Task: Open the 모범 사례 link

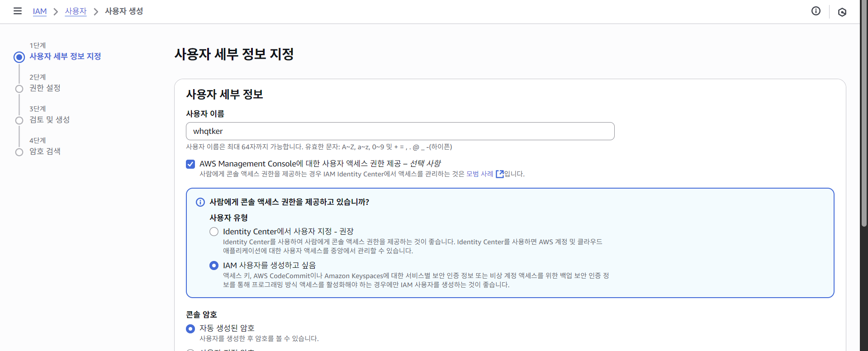Action: (480, 174)
